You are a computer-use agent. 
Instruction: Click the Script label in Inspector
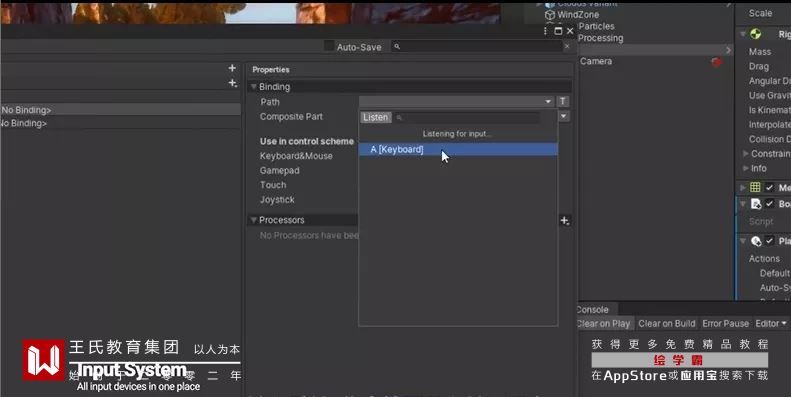pos(761,221)
